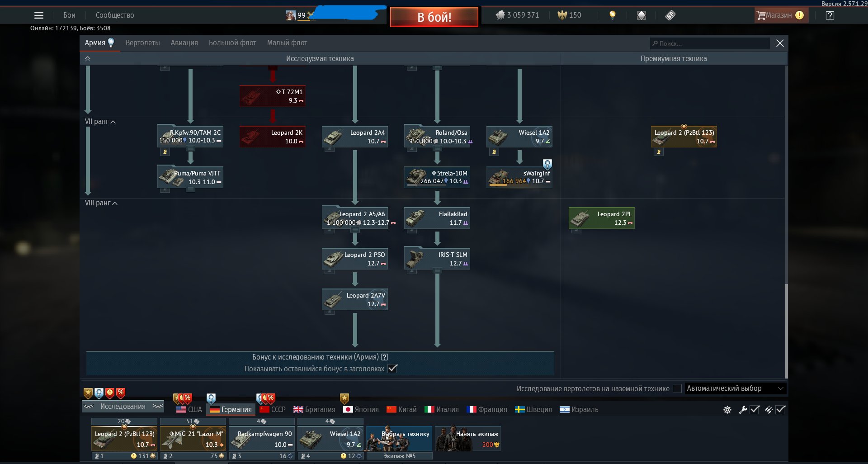Open the warbonds diamond icon

click(642, 15)
